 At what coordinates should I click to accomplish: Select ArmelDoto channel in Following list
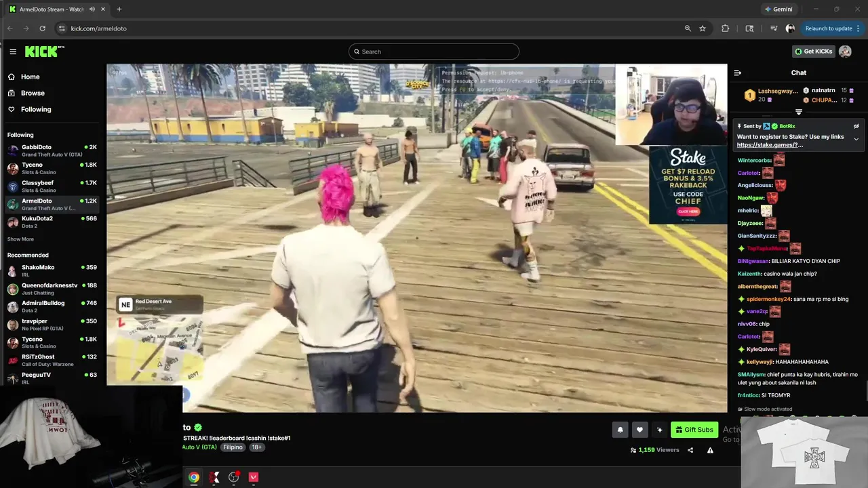click(53, 204)
